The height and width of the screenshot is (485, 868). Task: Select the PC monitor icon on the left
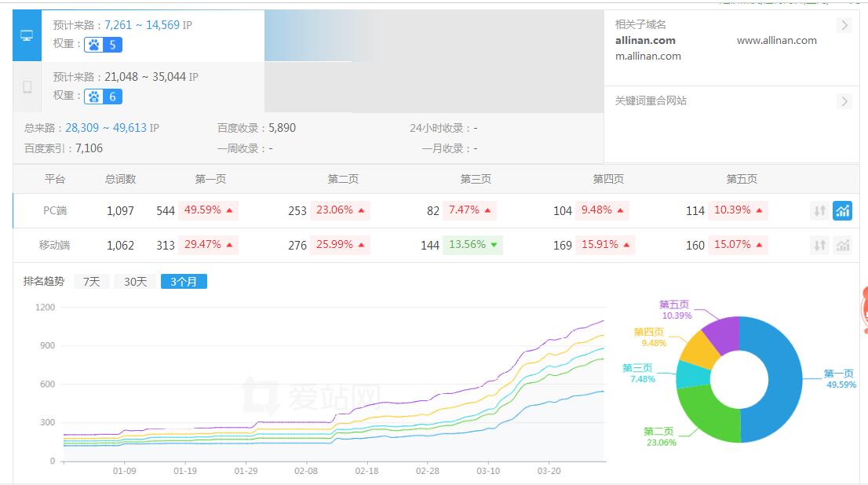(x=26, y=35)
